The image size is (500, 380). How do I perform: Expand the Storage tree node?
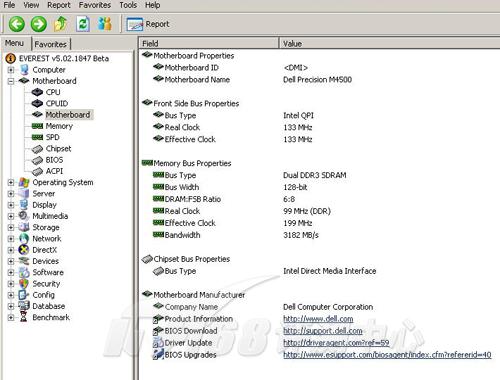(11, 228)
